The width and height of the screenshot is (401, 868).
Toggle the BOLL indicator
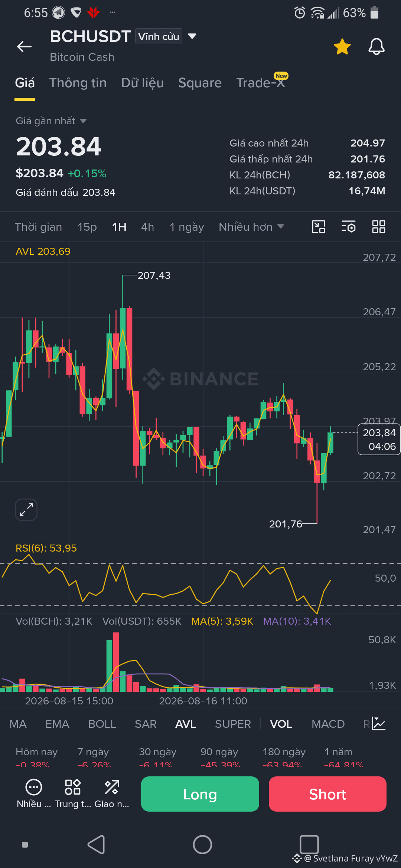[x=102, y=724]
